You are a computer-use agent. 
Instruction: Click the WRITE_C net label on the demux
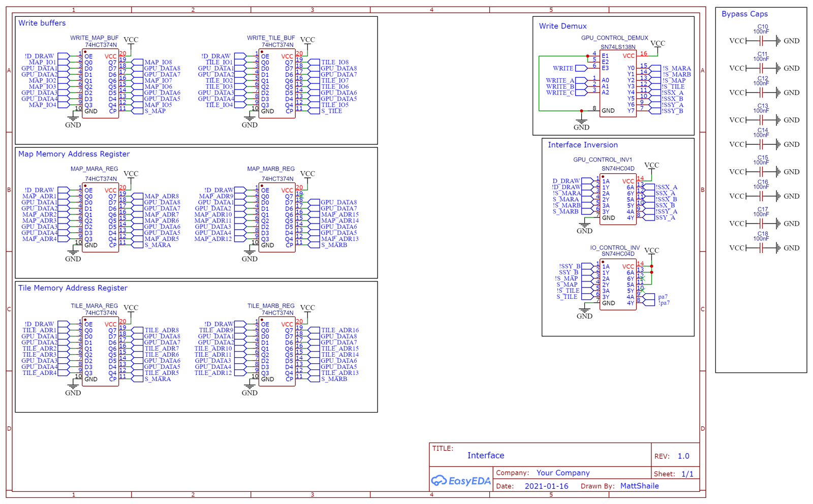pos(560,92)
